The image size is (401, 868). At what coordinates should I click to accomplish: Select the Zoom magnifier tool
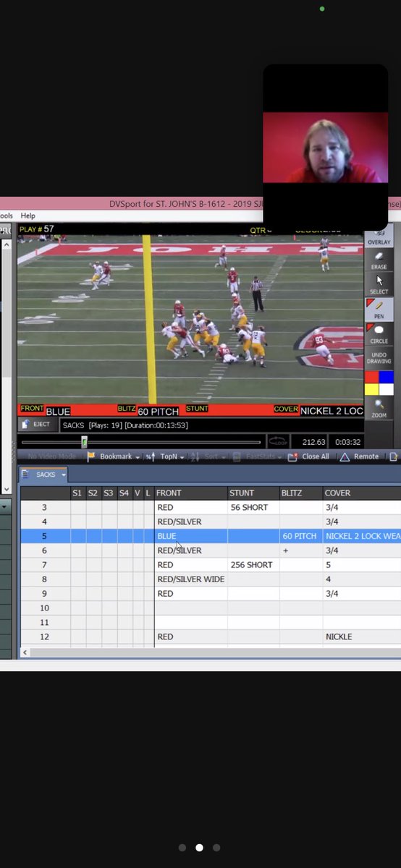tap(379, 409)
